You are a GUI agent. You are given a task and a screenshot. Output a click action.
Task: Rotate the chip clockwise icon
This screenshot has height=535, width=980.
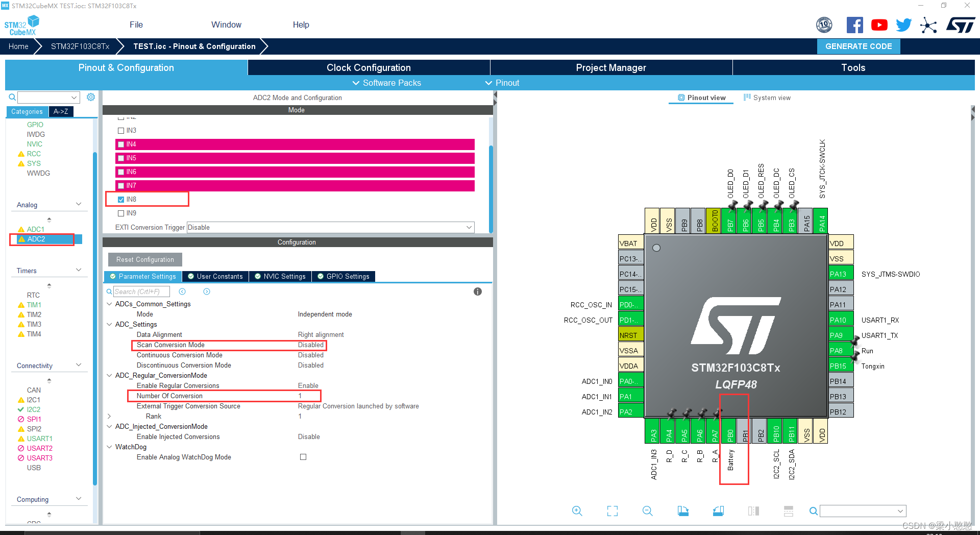coord(683,511)
